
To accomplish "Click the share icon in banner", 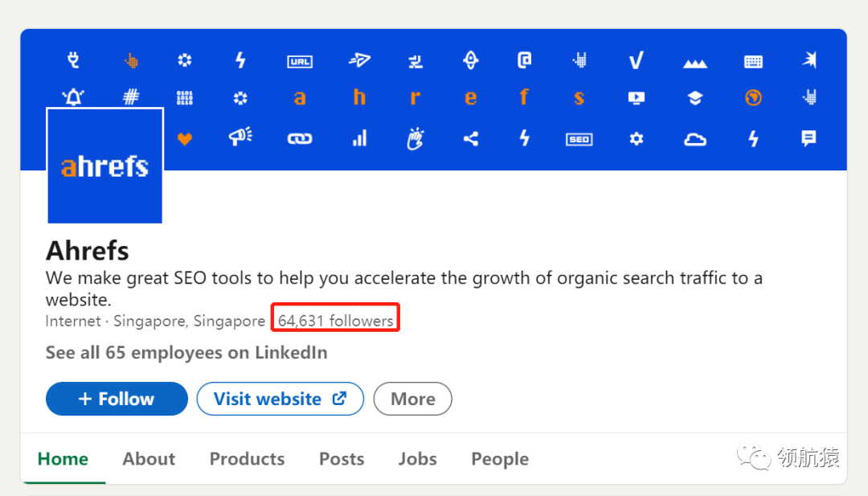I will click(x=471, y=139).
